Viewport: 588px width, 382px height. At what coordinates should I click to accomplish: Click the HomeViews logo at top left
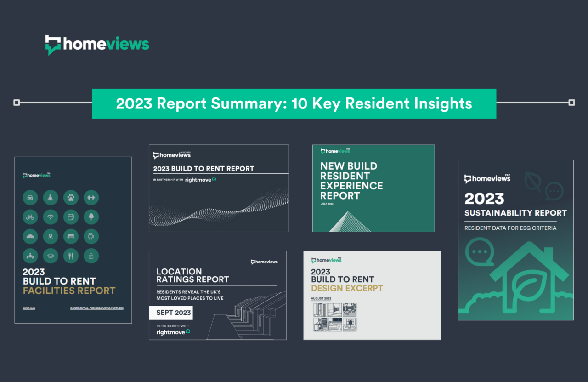tap(96, 45)
